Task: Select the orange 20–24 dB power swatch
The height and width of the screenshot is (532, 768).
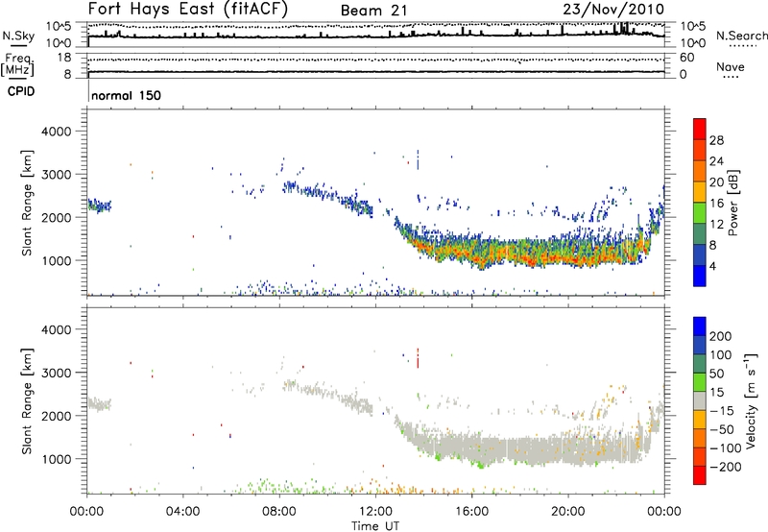Action: pyautogui.click(x=700, y=171)
